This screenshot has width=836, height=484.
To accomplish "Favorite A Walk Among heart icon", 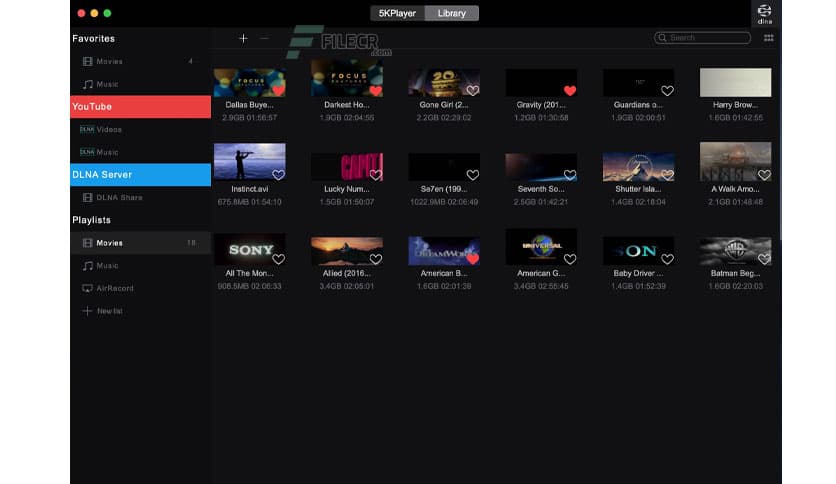I will pyautogui.click(x=764, y=175).
